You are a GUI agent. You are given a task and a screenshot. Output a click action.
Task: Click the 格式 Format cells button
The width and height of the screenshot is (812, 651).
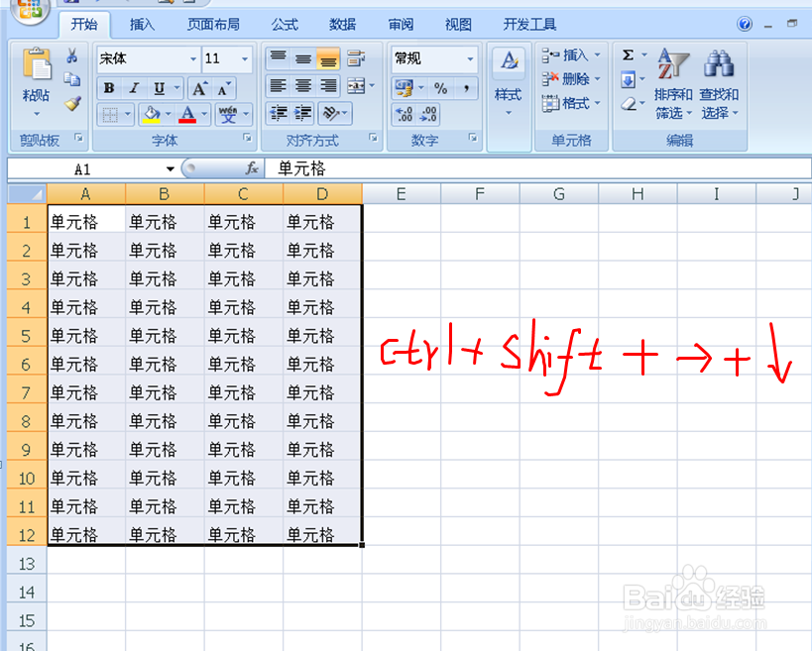[x=571, y=103]
